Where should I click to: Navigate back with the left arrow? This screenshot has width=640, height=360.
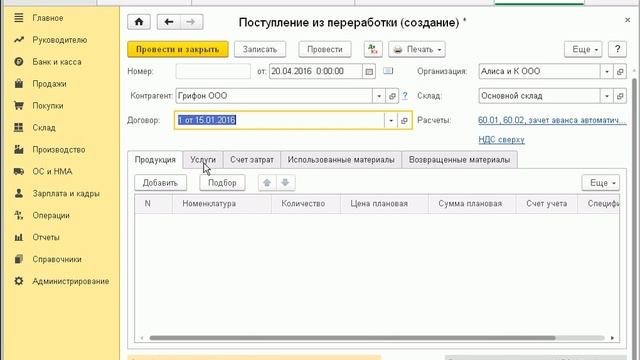[169, 22]
